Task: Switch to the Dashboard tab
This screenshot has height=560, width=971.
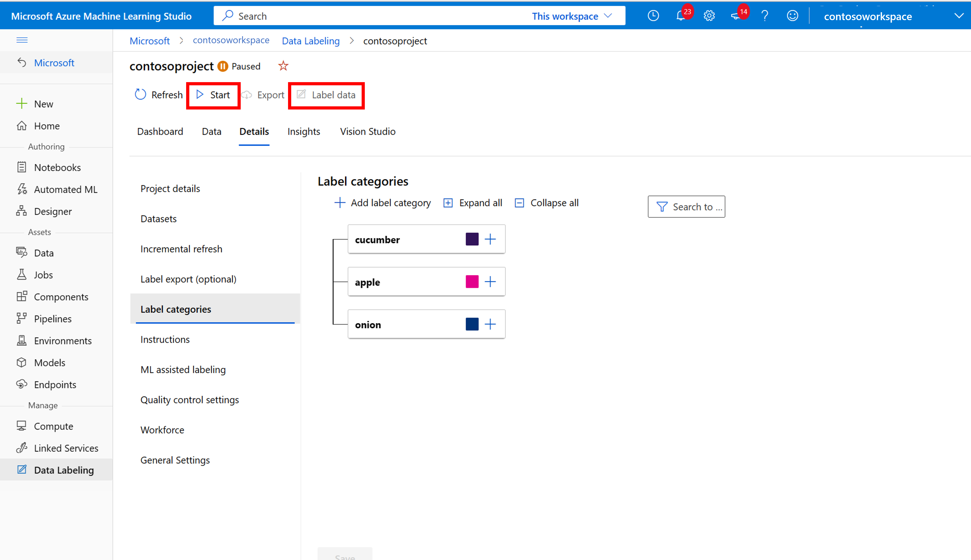Action: 160,131
